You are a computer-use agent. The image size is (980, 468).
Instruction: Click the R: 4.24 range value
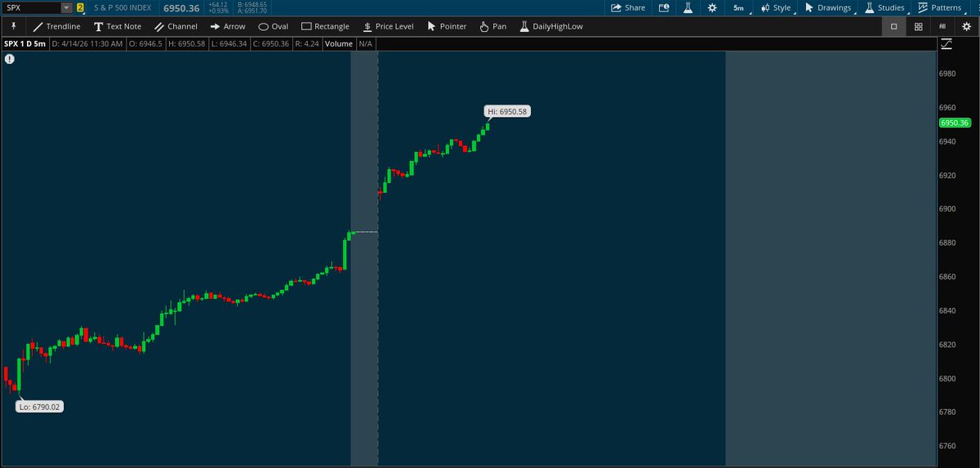click(307, 43)
